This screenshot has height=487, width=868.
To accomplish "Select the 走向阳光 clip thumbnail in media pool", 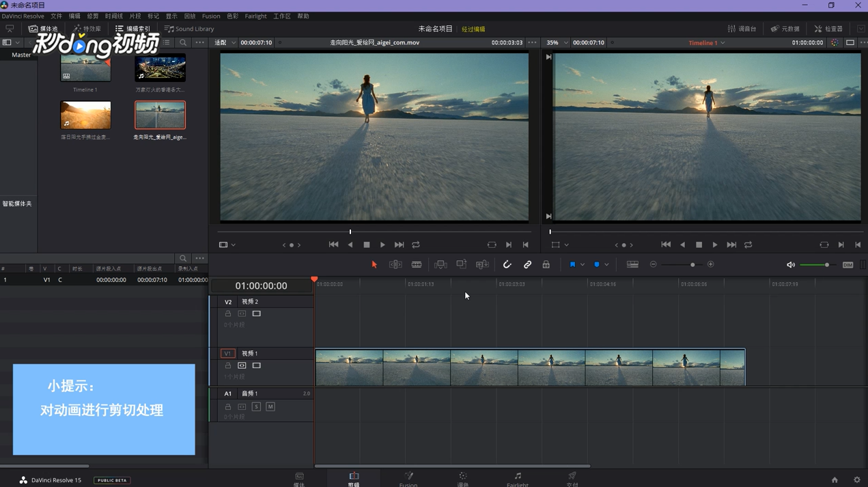I will (x=160, y=115).
